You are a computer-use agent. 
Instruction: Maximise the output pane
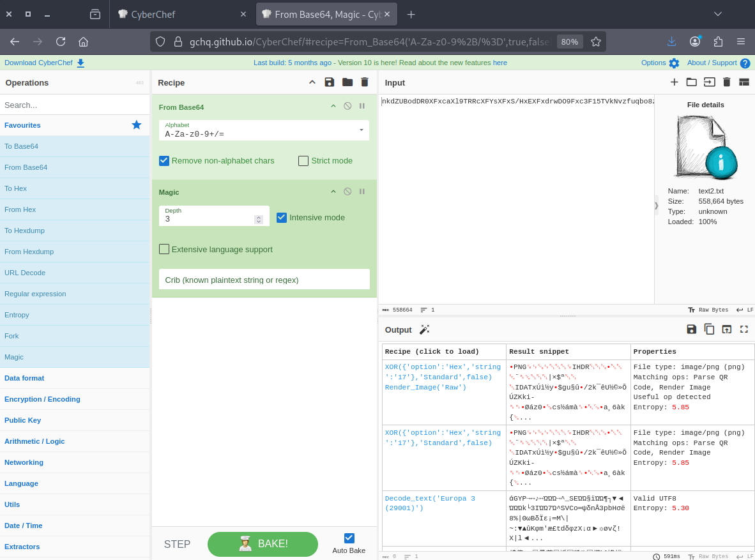744,329
